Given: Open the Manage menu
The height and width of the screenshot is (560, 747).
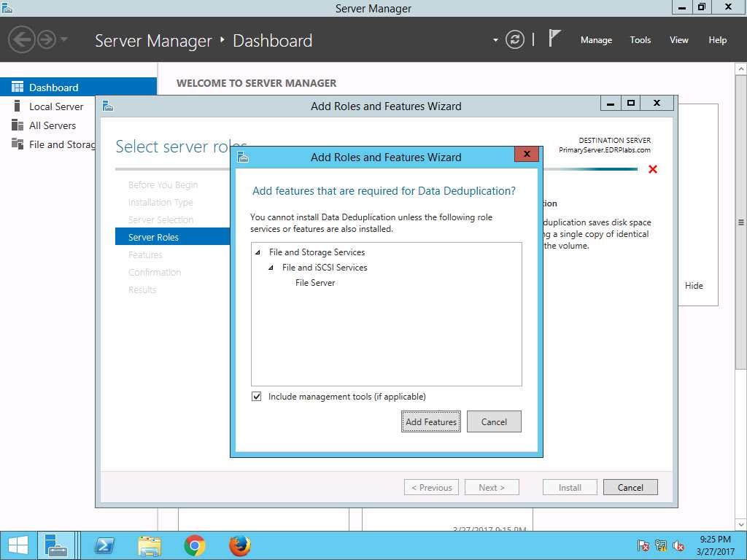Looking at the screenshot, I should [x=596, y=40].
